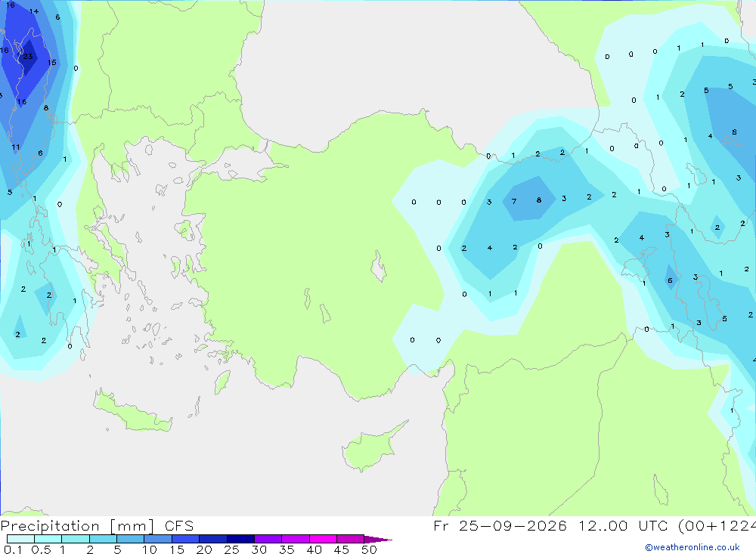
Task: Select the 'CFS' model label
Action: pos(179,526)
